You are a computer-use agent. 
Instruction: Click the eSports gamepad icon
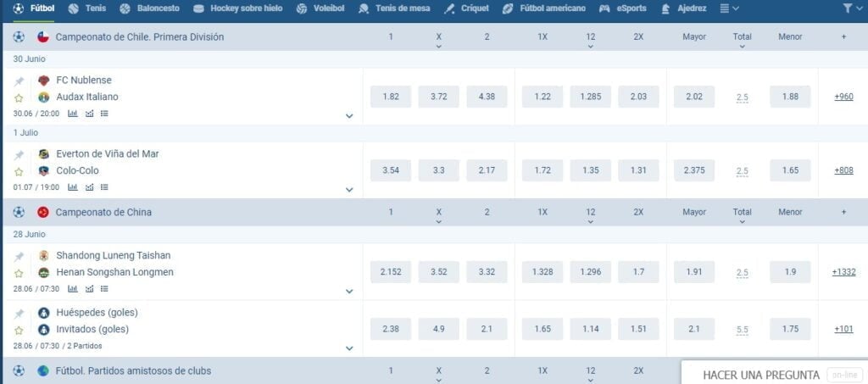click(x=604, y=8)
